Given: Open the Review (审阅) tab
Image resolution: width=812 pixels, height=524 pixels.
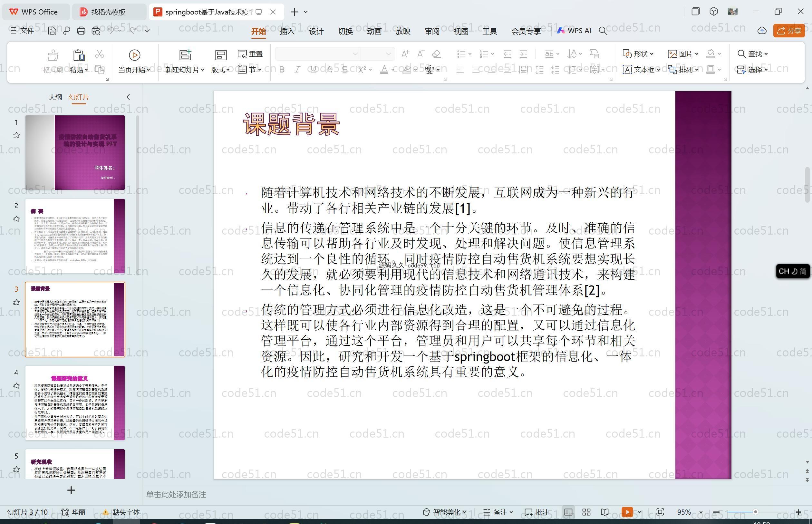Looking at the screenshot, I should point(432,31).
